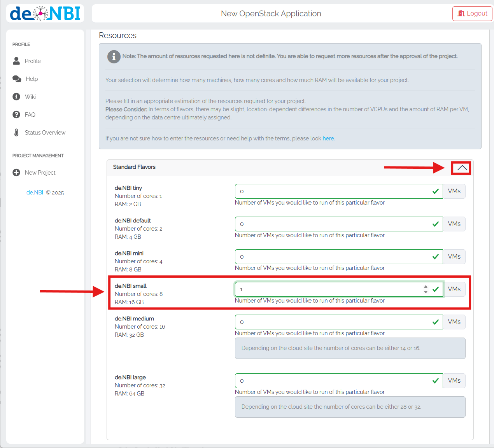
Task: Click the Profile user icon
Action: click(16, 61)
